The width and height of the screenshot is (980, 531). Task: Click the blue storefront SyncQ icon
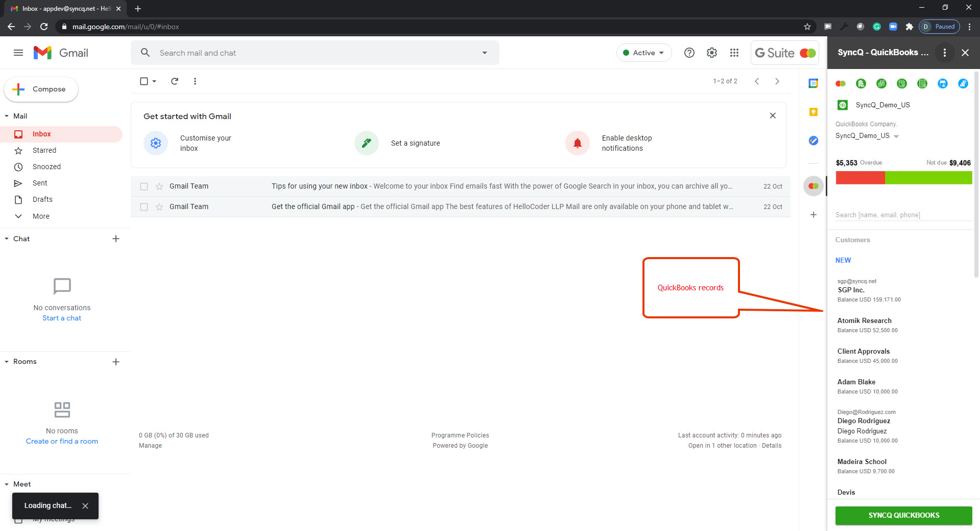point(943,84)
